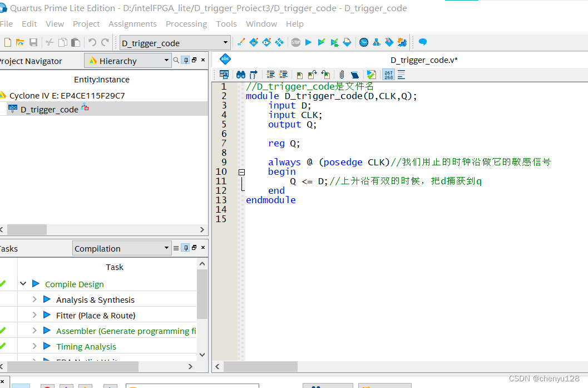
Task: Run Compile Design with its play button
Action: (36, 284)
